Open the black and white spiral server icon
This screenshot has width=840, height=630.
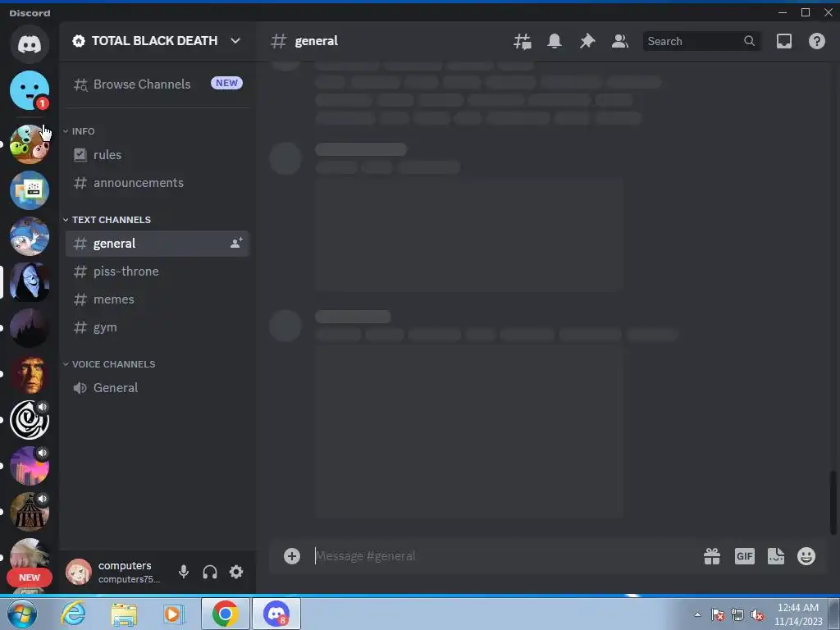(x=30, y=420)
